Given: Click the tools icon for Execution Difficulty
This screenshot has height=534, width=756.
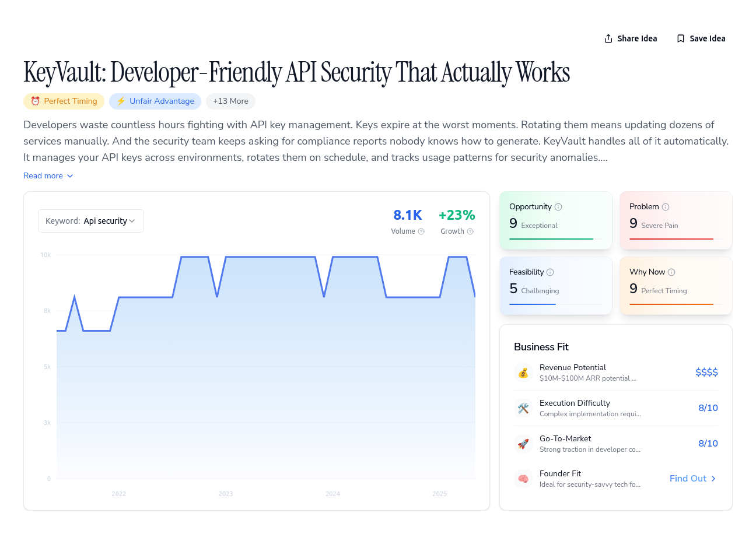Looking at the screenshot, I should click(x=523, y=408).
